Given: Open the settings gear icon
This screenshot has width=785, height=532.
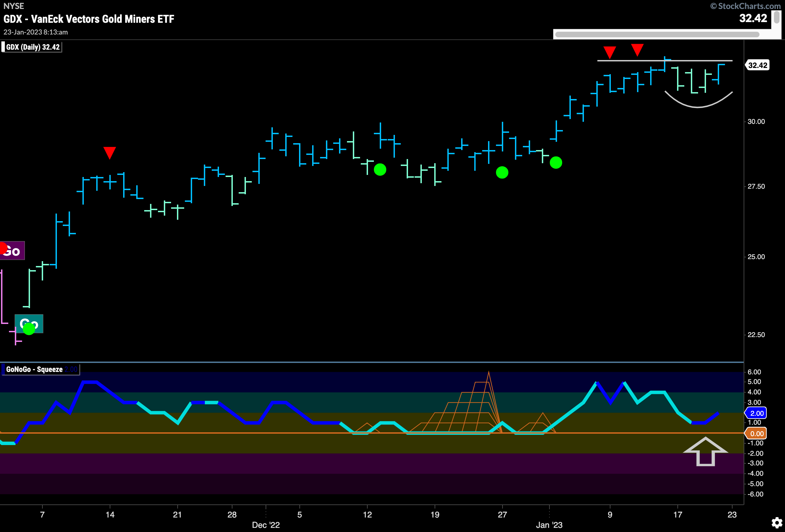Looking at the screenshot, I should (x=777, y=523).
